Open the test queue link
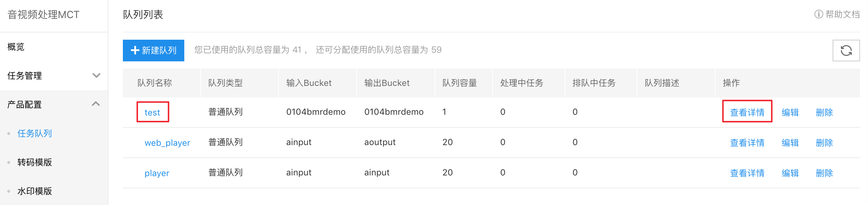Viewport: 868px width, 205px height. tap(152, 112)
